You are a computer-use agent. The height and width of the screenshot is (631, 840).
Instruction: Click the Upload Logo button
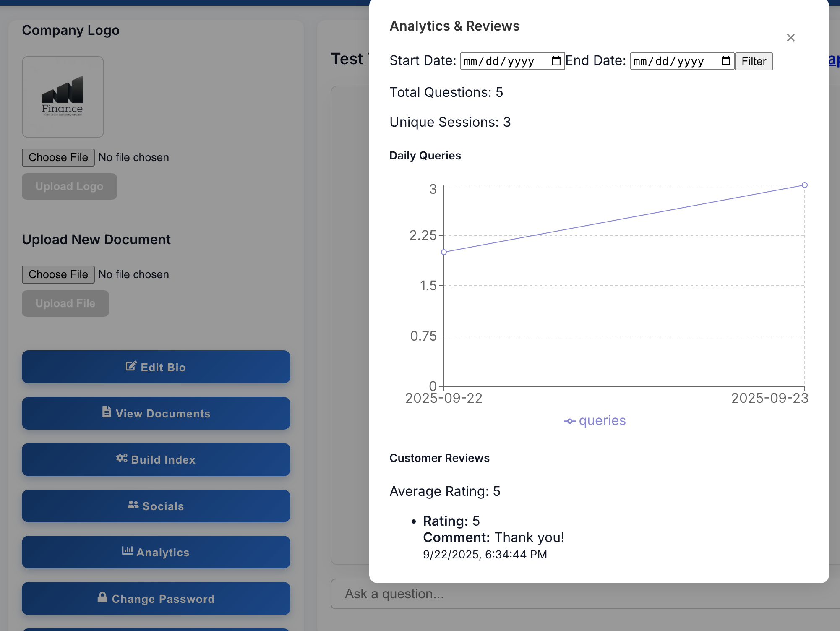coord(69,186)
